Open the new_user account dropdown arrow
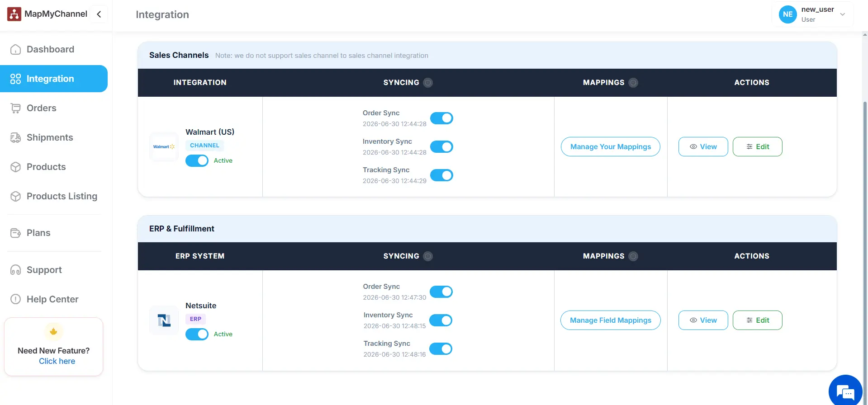Screen dimensions: 868x405 [x=843, y=14]
